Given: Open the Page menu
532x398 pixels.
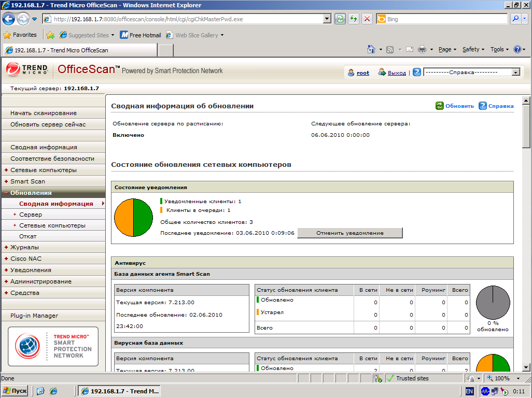Looking at the screenshot, I should [x=447, y=50].
